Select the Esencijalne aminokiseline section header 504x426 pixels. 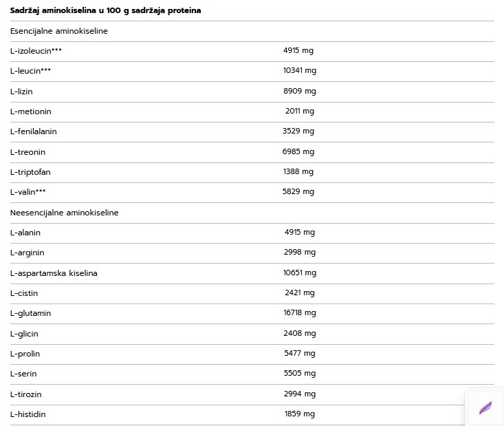(59, 31)
